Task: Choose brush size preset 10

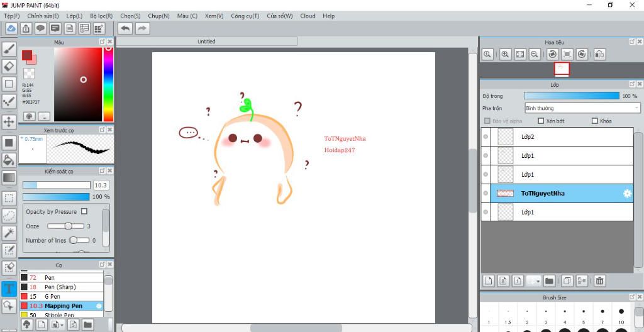Action: click(x=621, y=316)
